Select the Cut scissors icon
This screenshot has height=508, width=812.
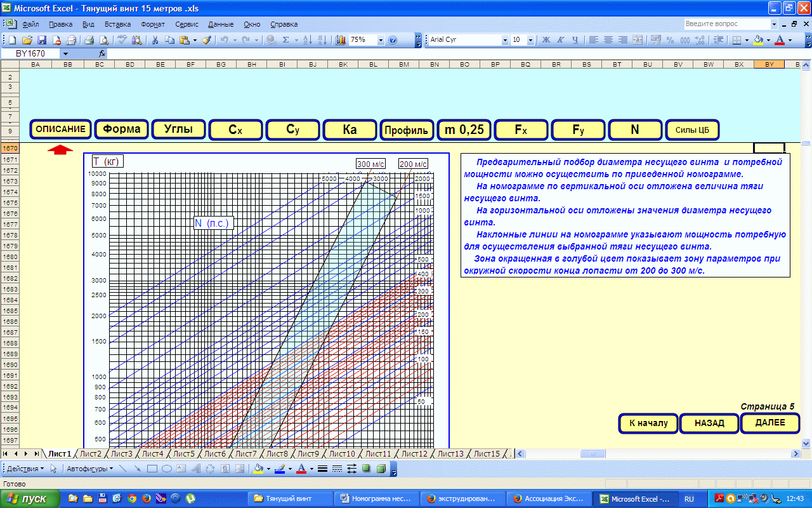154,39
